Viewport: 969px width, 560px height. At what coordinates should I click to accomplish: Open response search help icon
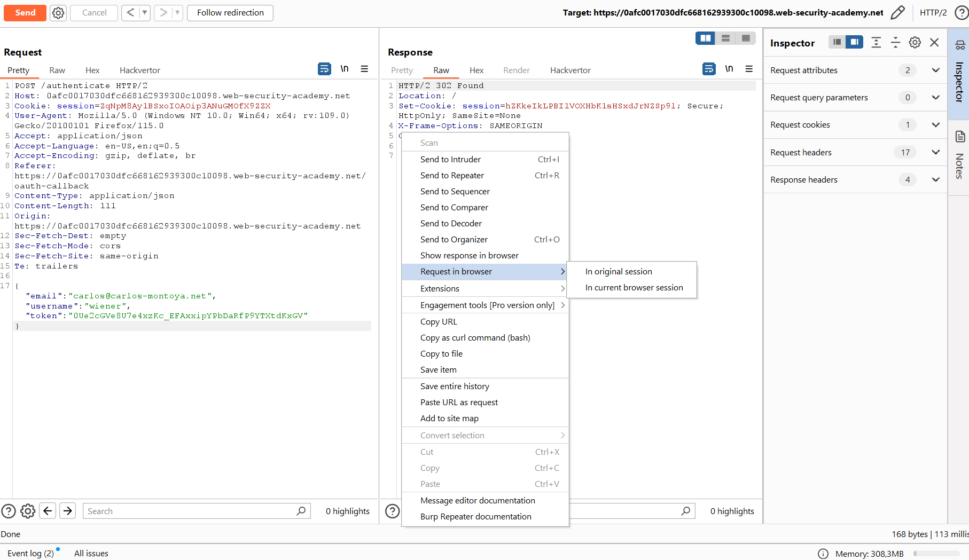pyautogui.click(x=393, y=511)
